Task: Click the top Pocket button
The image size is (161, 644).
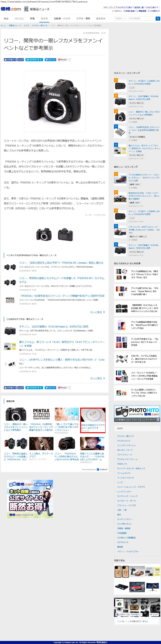Action: (63, 60)
